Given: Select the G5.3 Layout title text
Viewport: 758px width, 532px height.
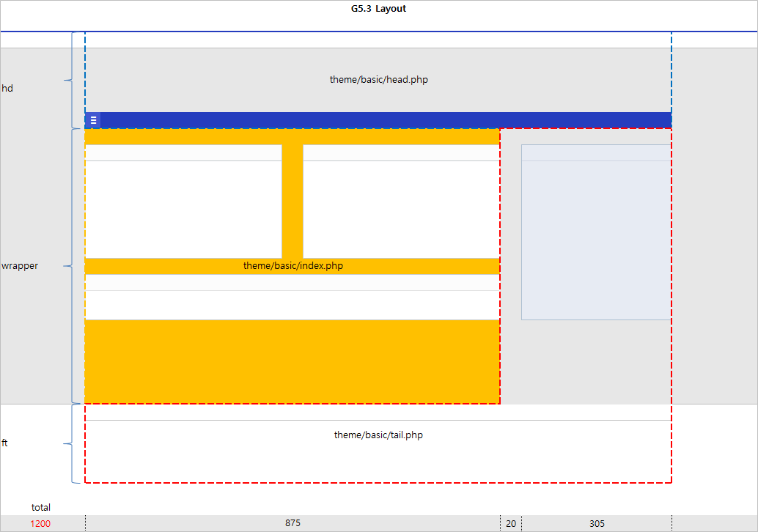Looking at the screenshot, I should click(x=378, y=9).
